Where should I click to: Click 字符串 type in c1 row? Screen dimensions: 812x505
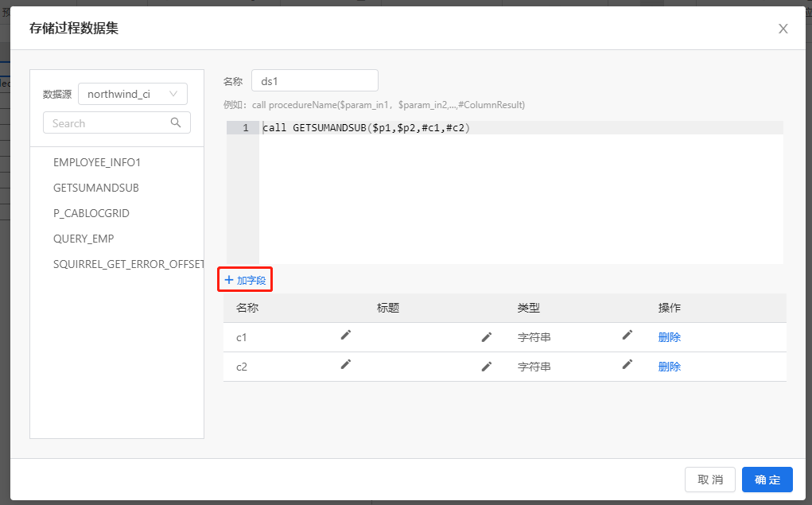(x=534, y=337)
